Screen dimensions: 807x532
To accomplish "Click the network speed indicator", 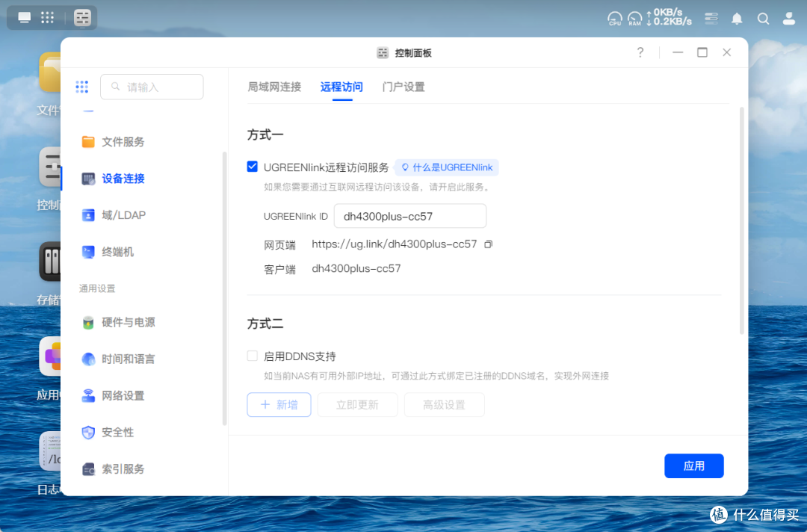I will [x=670, y=17].
